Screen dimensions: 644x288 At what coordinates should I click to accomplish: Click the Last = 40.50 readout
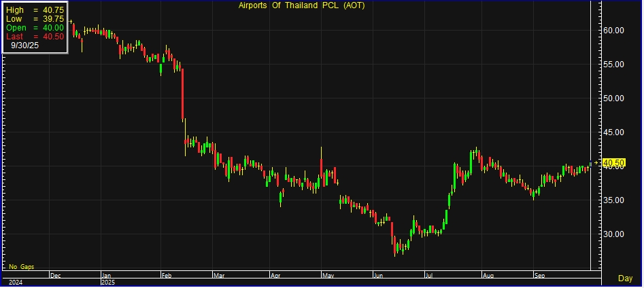coord(35,37)
